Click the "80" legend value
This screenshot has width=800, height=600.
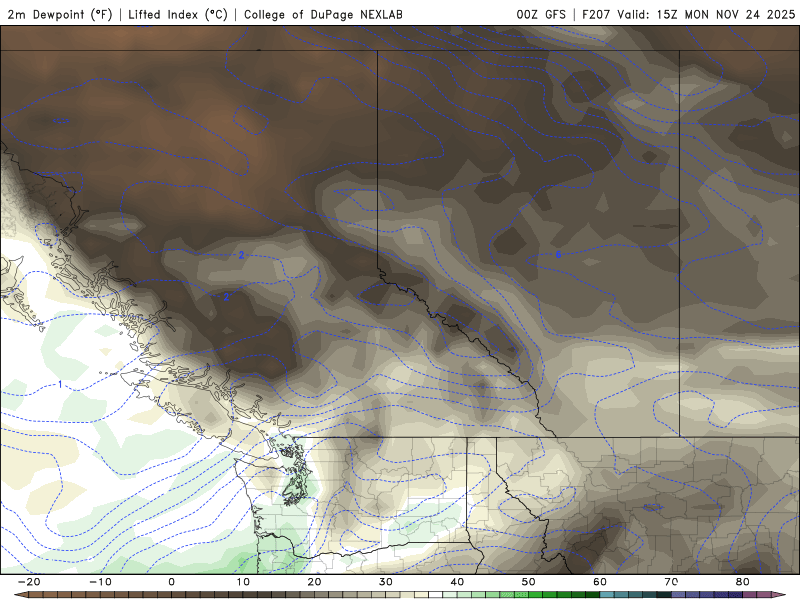tap(743, 582)
